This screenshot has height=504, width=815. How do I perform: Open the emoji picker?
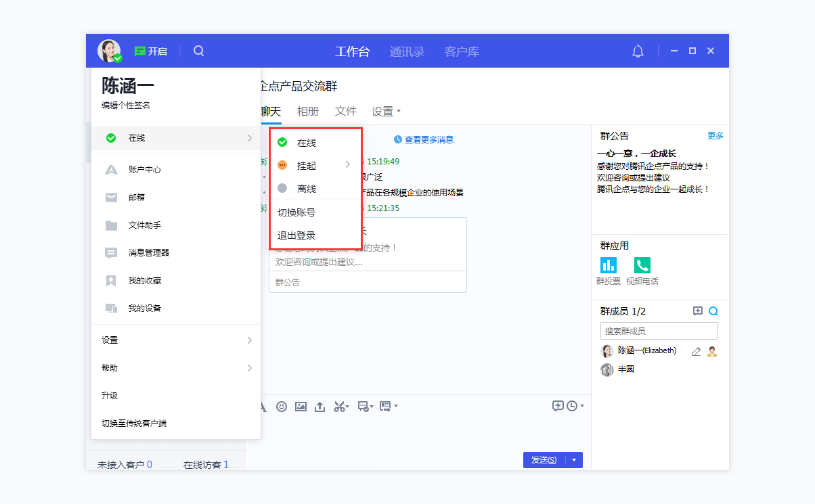(282, 406)
